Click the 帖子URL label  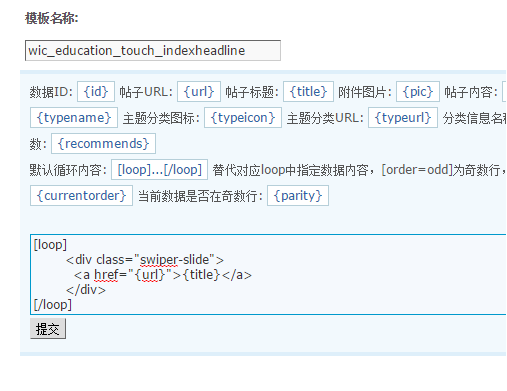tap(146, 92)
